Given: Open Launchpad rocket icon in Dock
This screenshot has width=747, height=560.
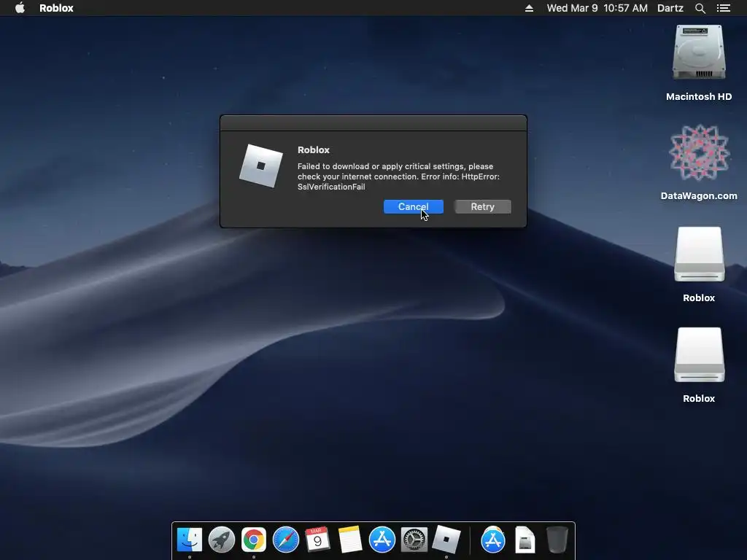Looking at the screenshot, I should pyautogui.click(x=222, y=540).
